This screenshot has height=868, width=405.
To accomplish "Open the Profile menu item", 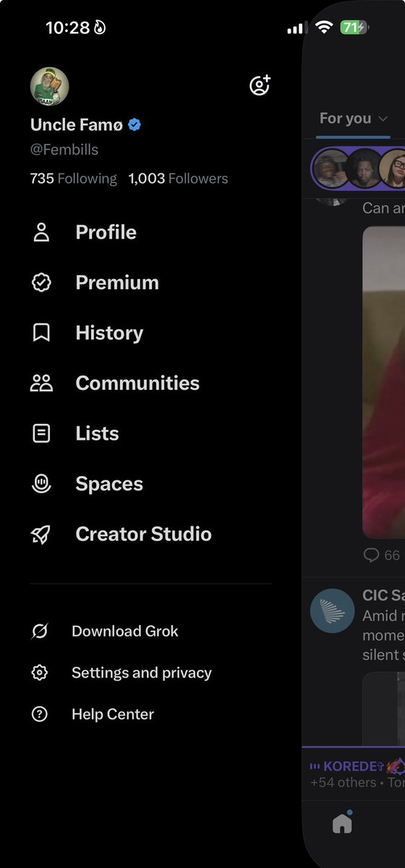I will 106,232.
